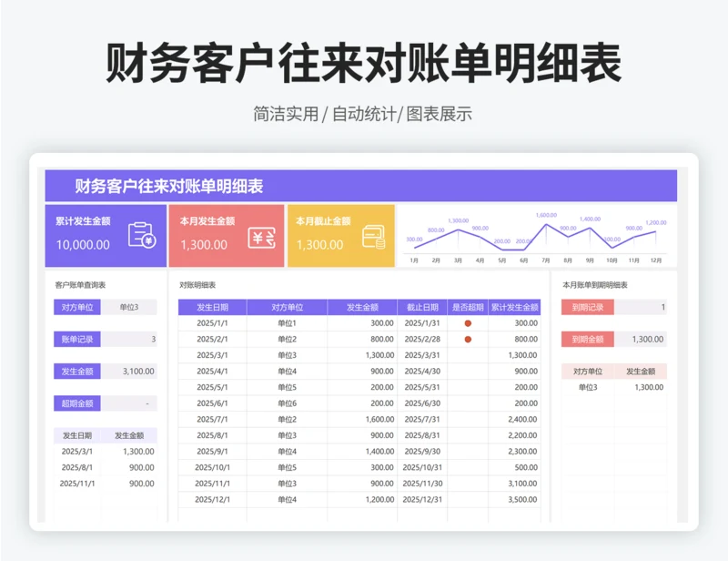This screenshot has height=561, width=728.
Task: Click the red 到期记录 label
Action: (587, 307)
